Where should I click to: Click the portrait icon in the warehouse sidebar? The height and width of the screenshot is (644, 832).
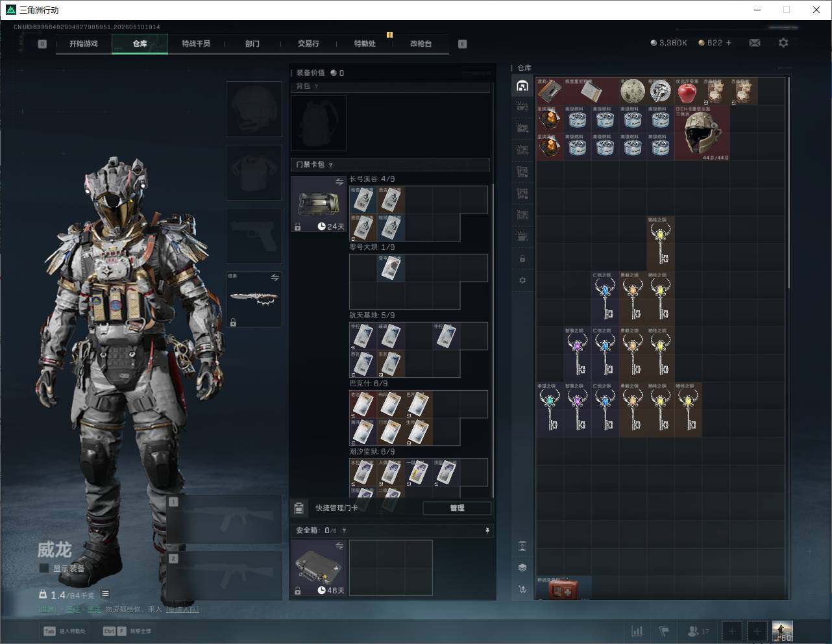click(522, 546)
